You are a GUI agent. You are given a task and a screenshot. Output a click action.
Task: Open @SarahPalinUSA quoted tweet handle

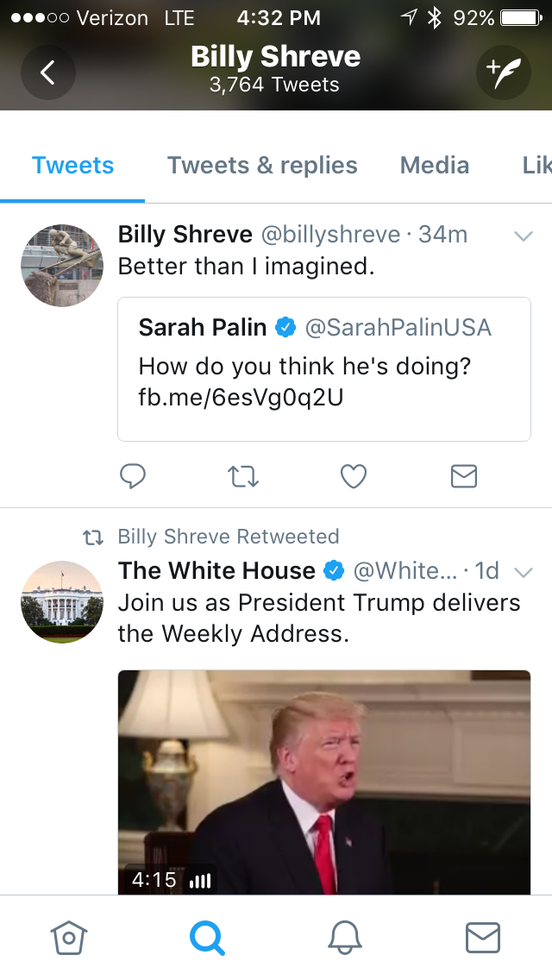[398, 328]
